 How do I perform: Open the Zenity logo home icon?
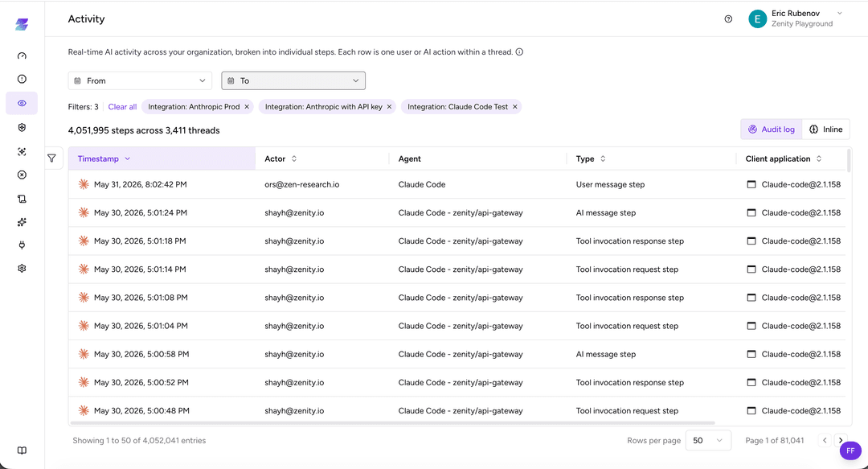coord(22,24)
